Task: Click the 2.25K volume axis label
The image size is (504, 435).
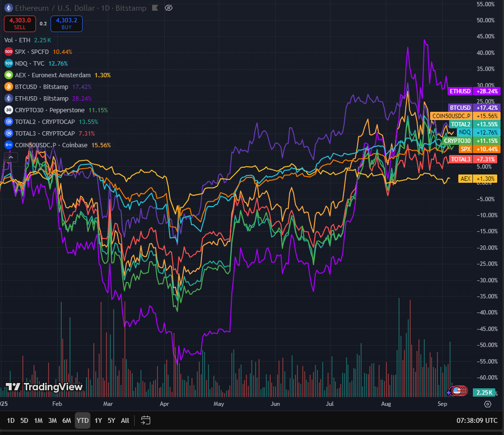Action: [x=484, y=393]
